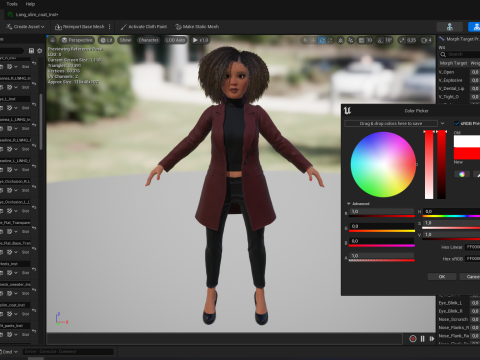Viewport: 480px width, 360px height.
Task: Click the Old white color swatch
Action: tap(467, 142)
